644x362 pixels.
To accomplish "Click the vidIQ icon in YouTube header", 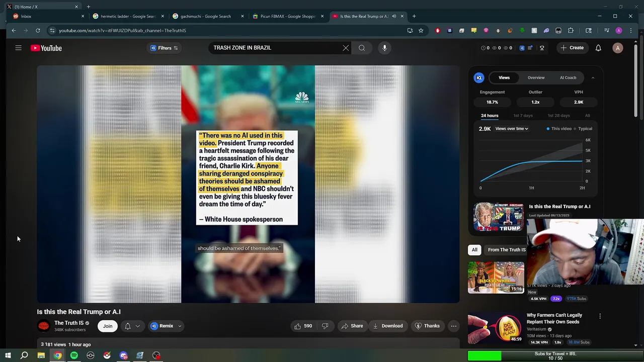I will [522, 48].
